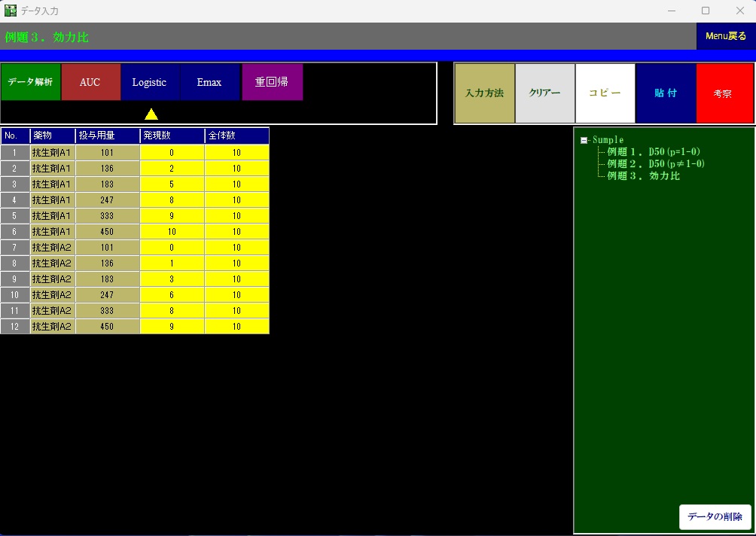Image resolution: width=756 pixels, height=536 pixels.
Task: Select 例題2. D50 (p≠1-0) tree item
Action: pos(656,163)
